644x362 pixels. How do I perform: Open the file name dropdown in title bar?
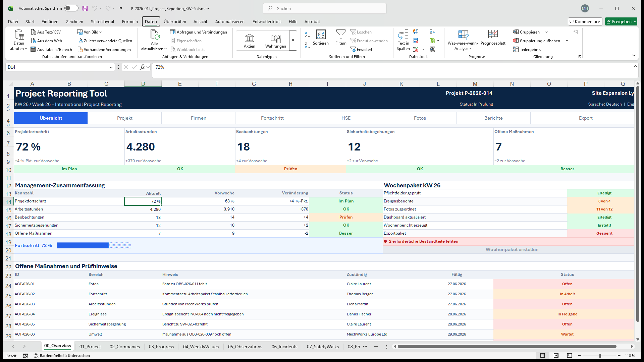click(x=208, y=8)
